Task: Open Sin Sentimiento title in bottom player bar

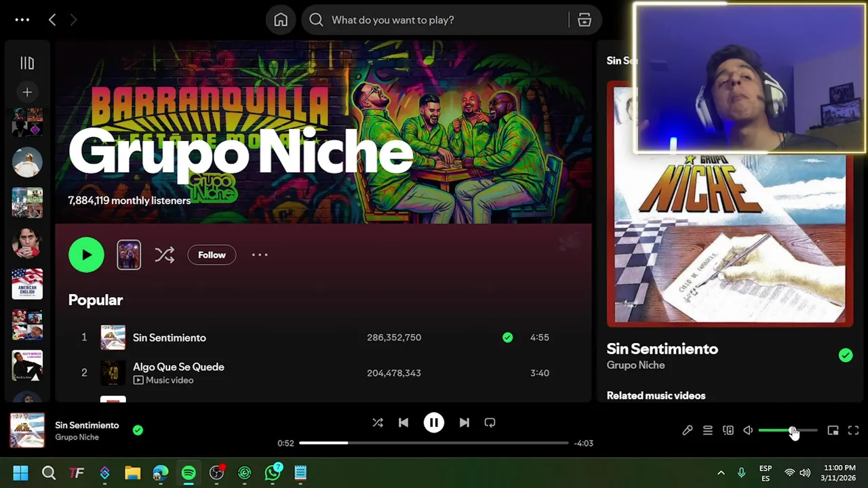Action: [x=87, y=425]
